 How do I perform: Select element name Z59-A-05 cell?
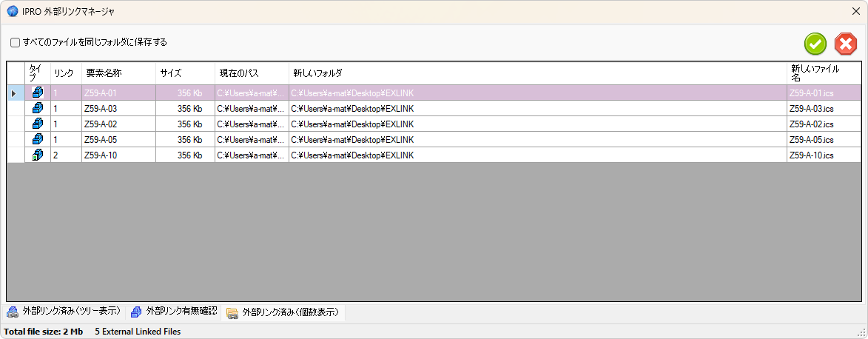tap(118, 140)
